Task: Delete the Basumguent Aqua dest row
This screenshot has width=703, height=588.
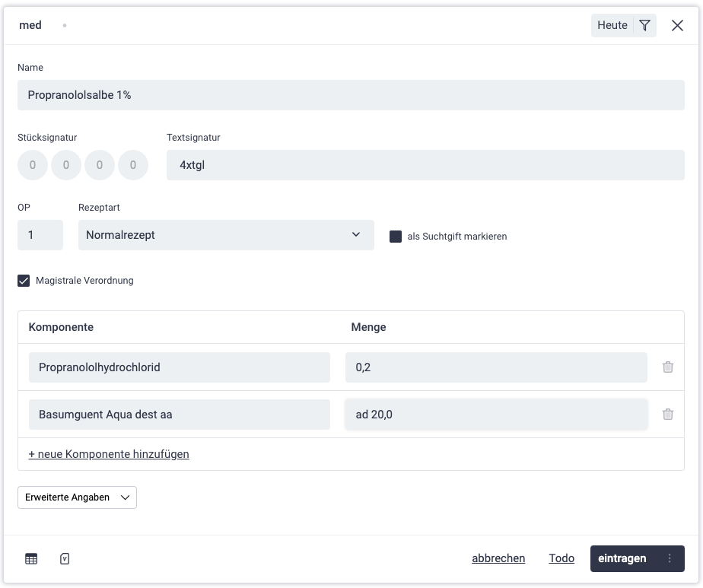Action: (667, 415)
